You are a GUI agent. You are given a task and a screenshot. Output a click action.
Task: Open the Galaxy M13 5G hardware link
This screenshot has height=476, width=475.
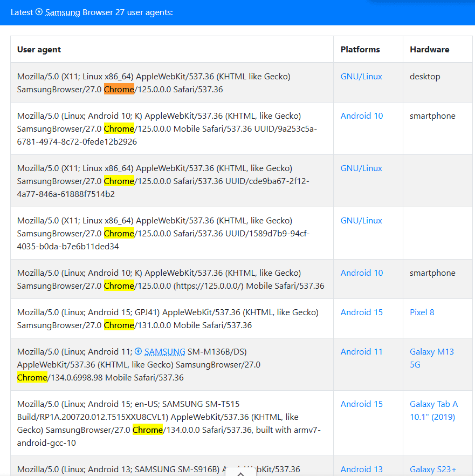pyautogui.click(x=432, y=358)
